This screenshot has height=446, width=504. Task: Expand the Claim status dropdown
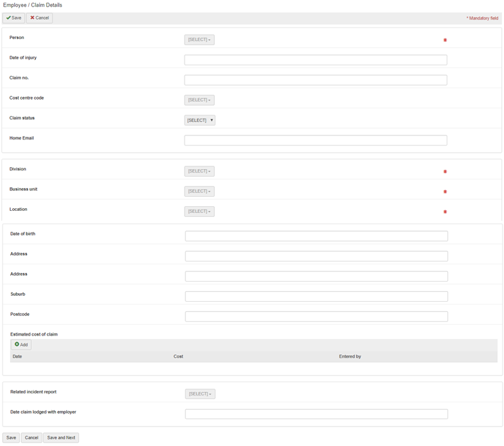pos(199,120)
